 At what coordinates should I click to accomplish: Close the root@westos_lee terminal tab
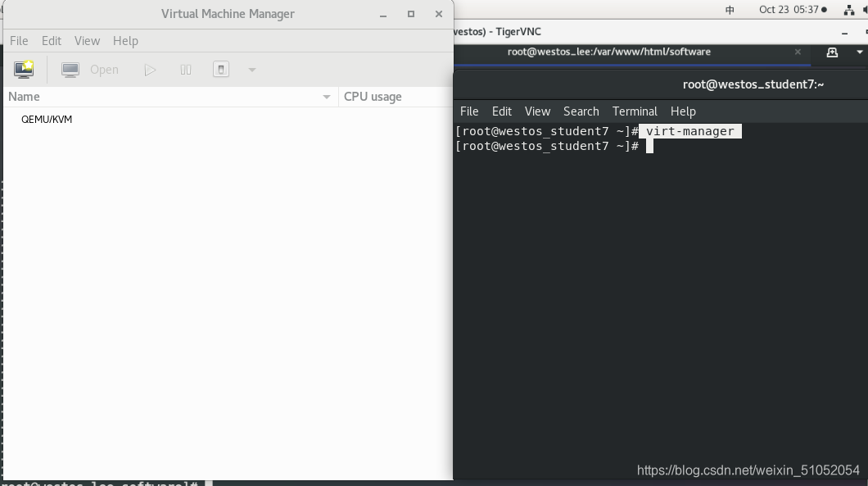798,52
